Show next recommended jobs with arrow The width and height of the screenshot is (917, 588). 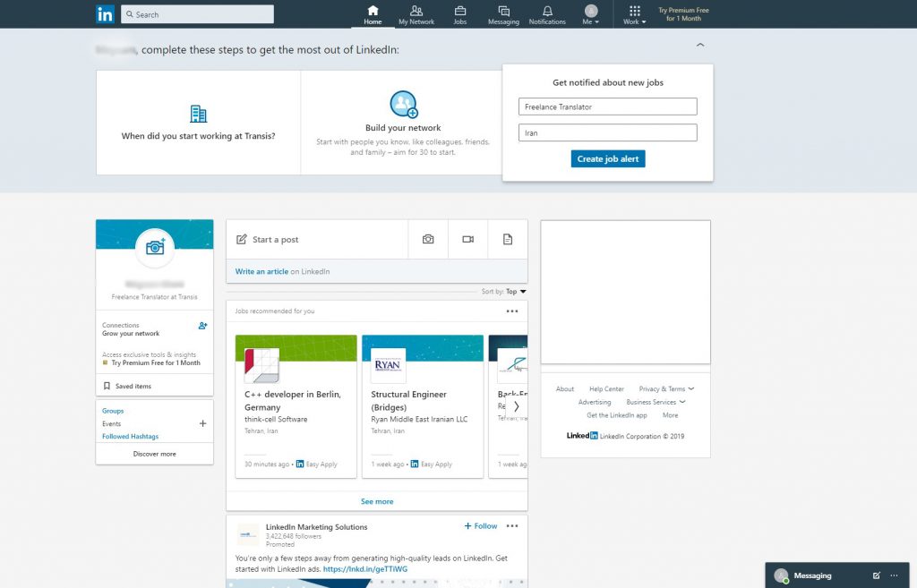(516, 406)
